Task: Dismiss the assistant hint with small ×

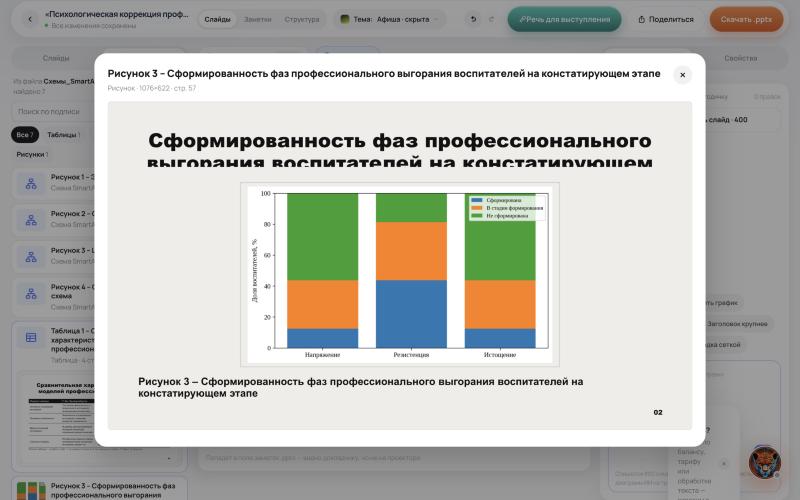Action: point(723,464)
